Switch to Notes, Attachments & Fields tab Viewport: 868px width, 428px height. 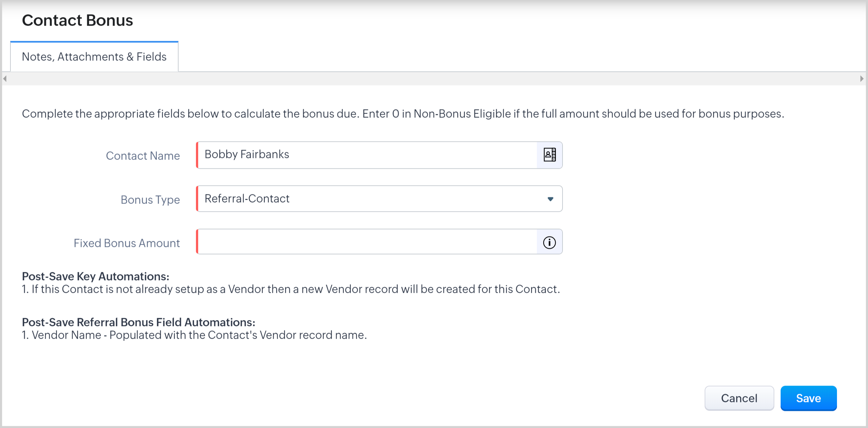point(94,57)
